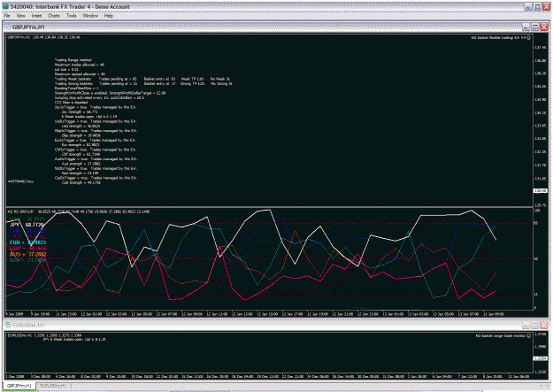Click 'Trading Range method' comment line
The width and height of the screenshot is (553, 392).
click(73, 60)
